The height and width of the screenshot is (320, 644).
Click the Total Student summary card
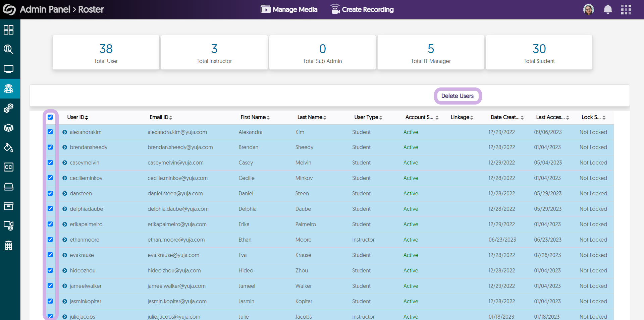(x=539, y=53)
